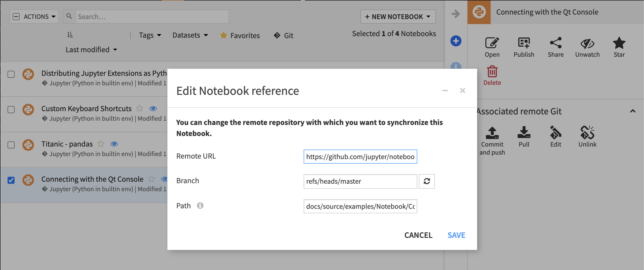Check Custom Keyboard Shortcuts checkbox

[11, 110]
